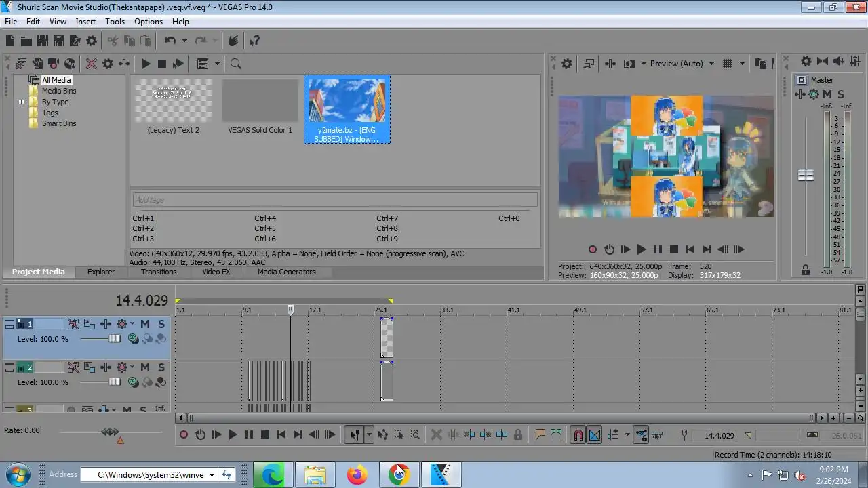
Task: Stop media preview in Project Media toolbar
Action: 162,64
